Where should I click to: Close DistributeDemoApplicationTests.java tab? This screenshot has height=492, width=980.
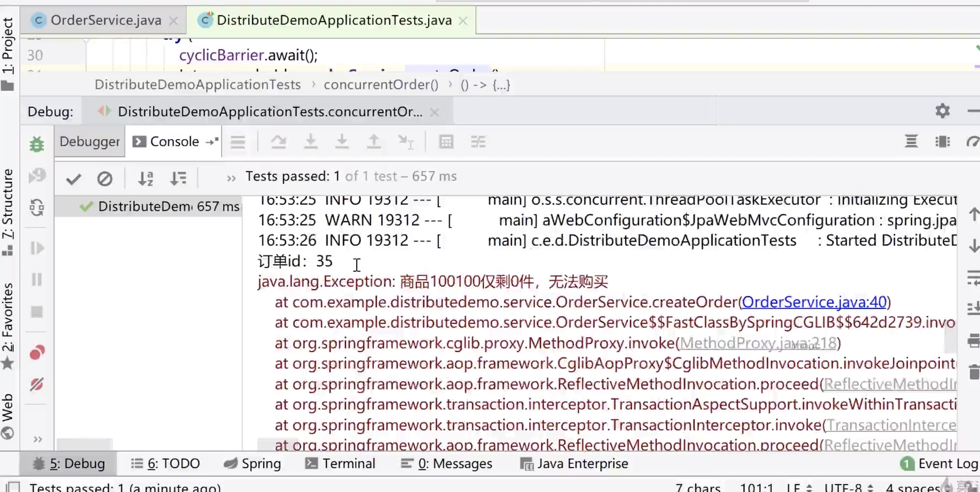463,21
